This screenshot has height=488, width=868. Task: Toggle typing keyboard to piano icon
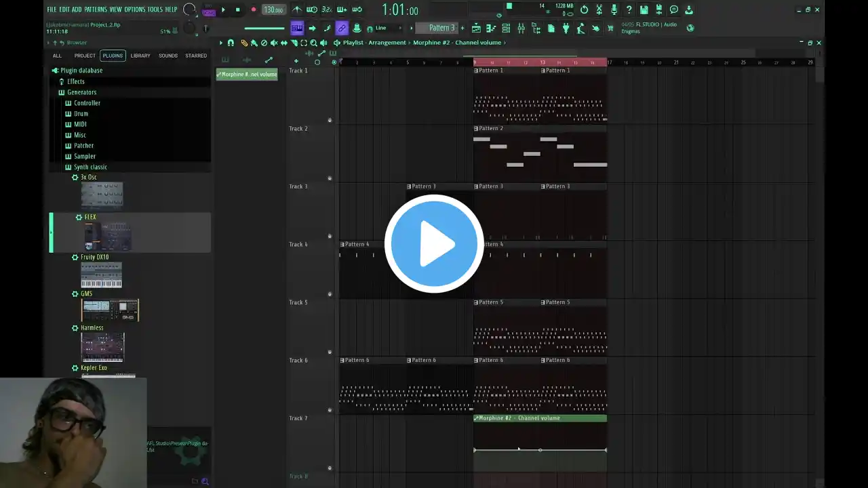click(x=297, y=28)
